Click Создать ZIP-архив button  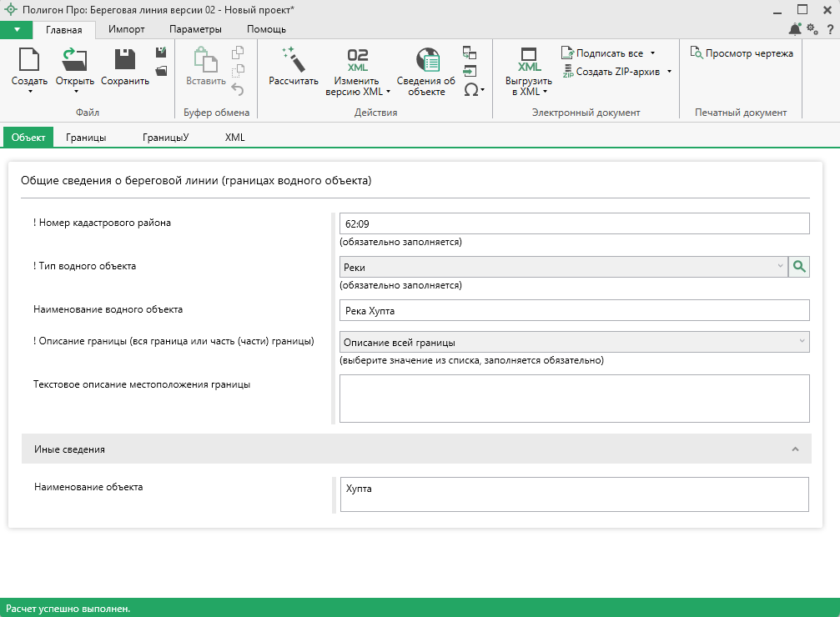617,72
